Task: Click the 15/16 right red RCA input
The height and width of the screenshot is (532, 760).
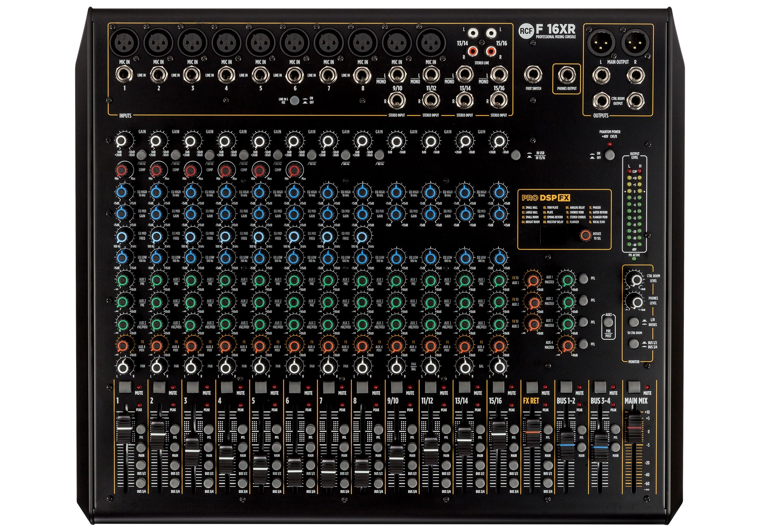Action: (x=490, y=52)
